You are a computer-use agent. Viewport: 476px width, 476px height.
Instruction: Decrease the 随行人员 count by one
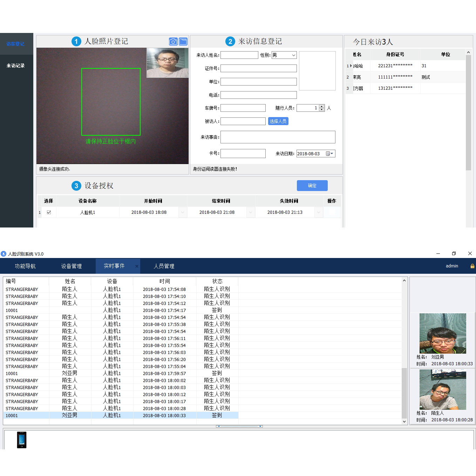click(x=322, y=110)
